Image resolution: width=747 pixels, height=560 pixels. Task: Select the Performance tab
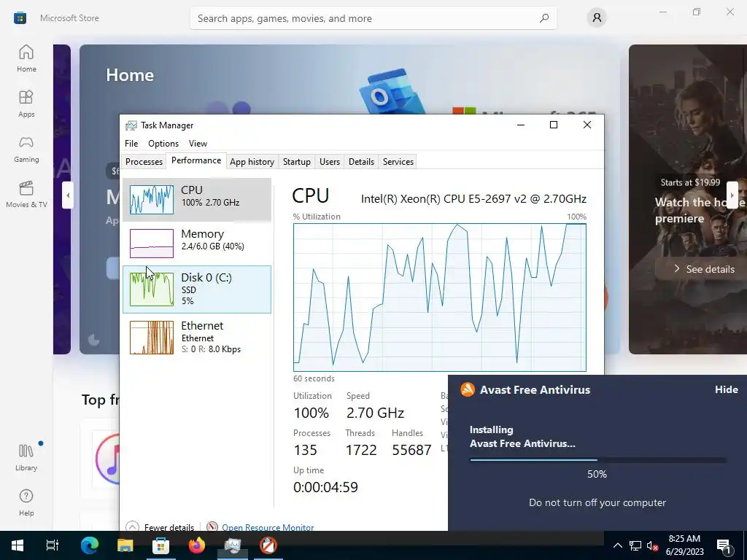pos(196,160)
